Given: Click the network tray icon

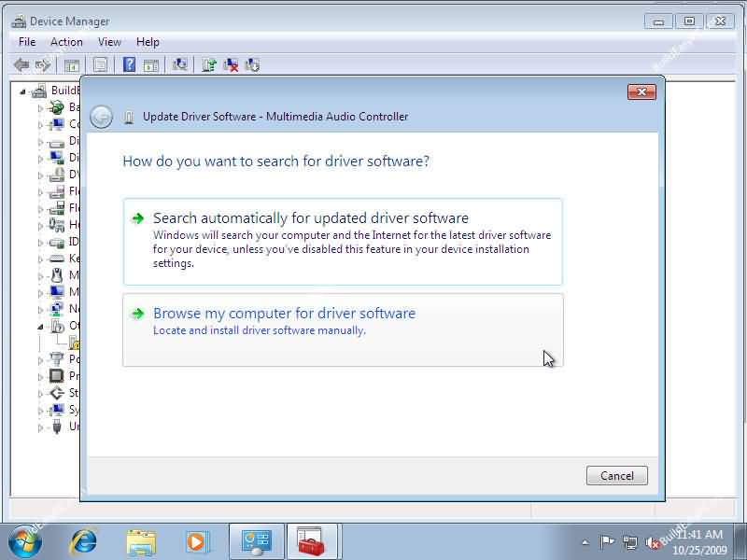Looking at the screenshot, I should 630,542.
